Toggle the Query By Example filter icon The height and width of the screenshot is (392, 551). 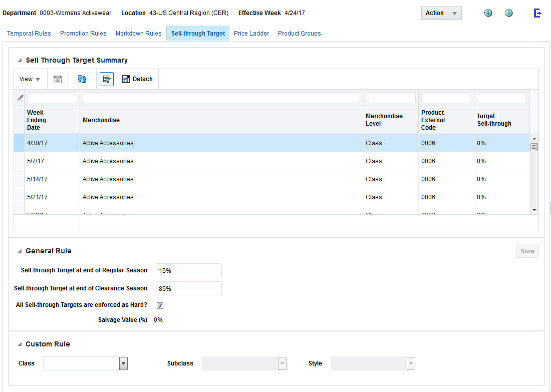[x=107, y=79]
